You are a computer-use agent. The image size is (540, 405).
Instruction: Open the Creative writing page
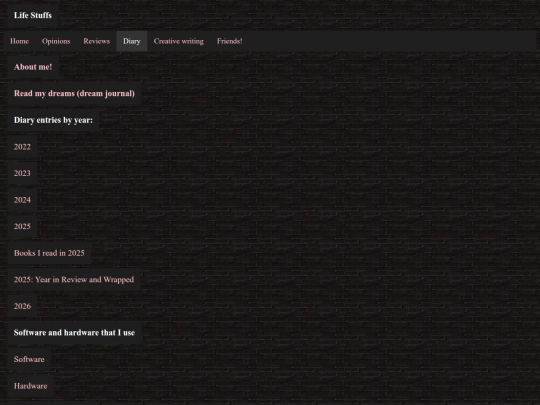[x=178, y=41]
